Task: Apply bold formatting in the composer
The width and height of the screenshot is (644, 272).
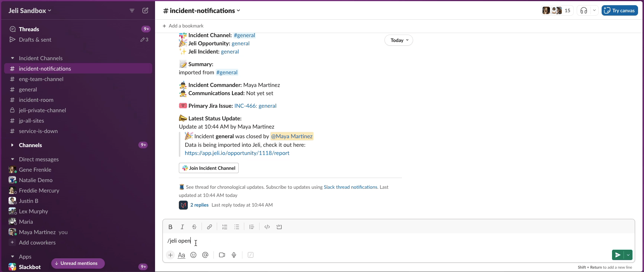Action: (170, 227)
